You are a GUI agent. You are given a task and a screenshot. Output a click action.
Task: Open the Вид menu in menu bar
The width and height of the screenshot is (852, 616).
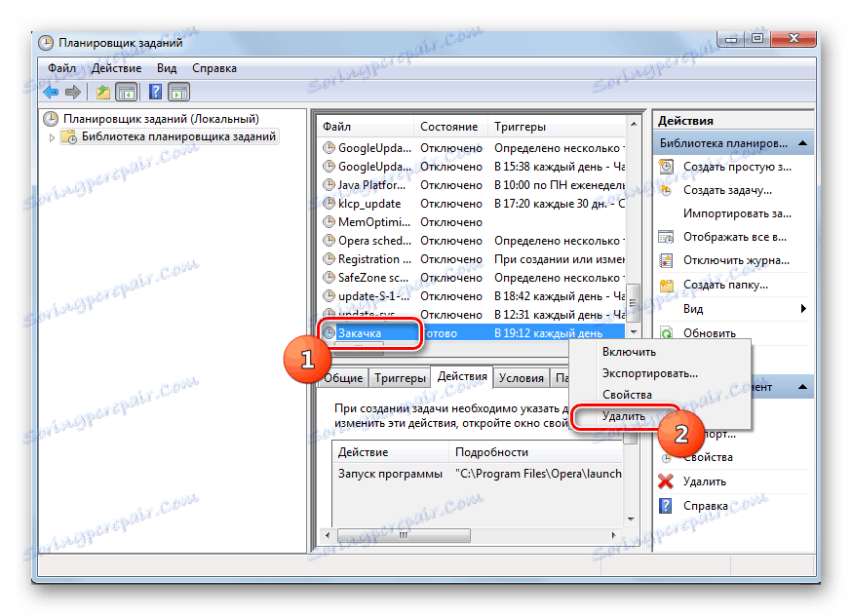[x=167, y=68]
